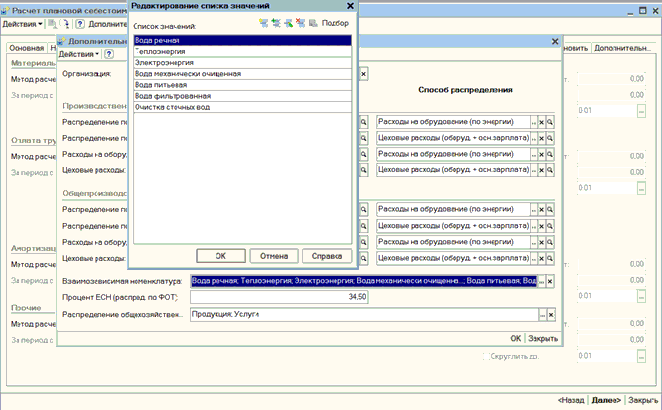The image size is (662, 410).
Task: Confirm value list with the OK button
Action: pyautogui.click(x=221, y=256)
